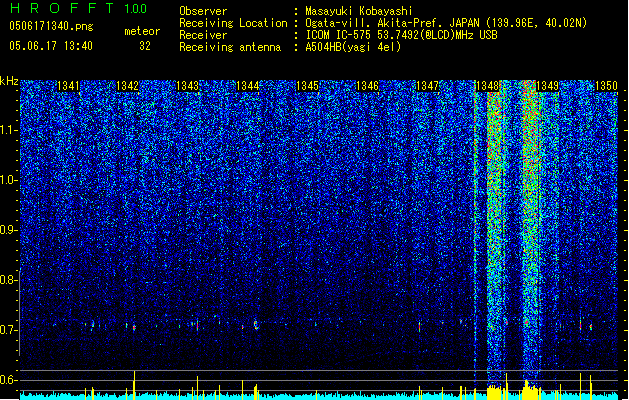Click the antenna text A504HB(yagi 4el)
The height and width of the screenshot is (400, 629).
[x=353, y=47]
